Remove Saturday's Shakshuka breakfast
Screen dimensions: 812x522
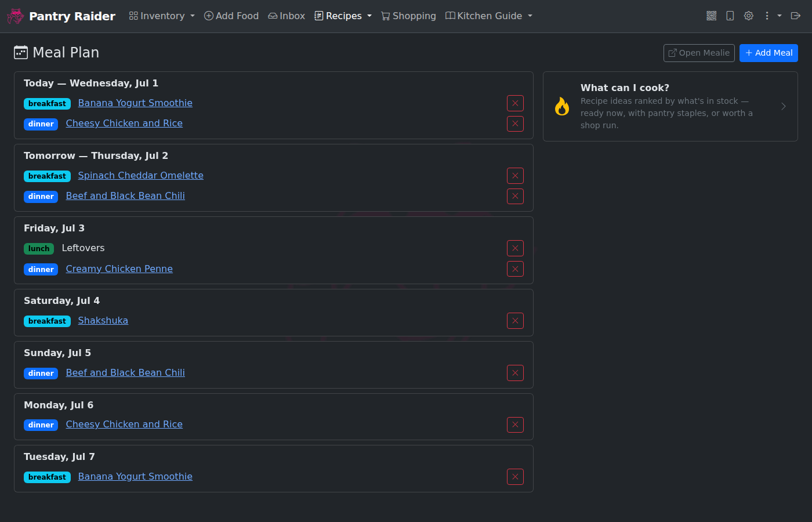point(515,321)
